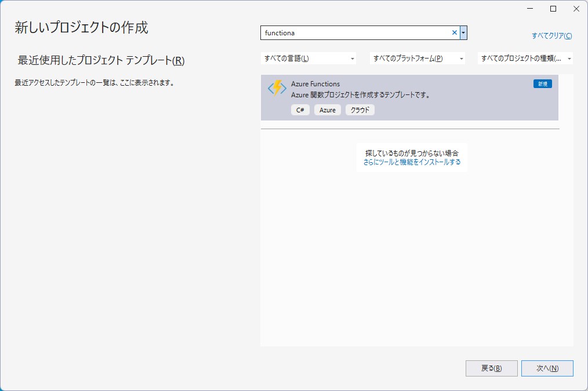Click the 新しいプロジェクトの作成 title
The image size is (588, 391).
coord(81,27)
